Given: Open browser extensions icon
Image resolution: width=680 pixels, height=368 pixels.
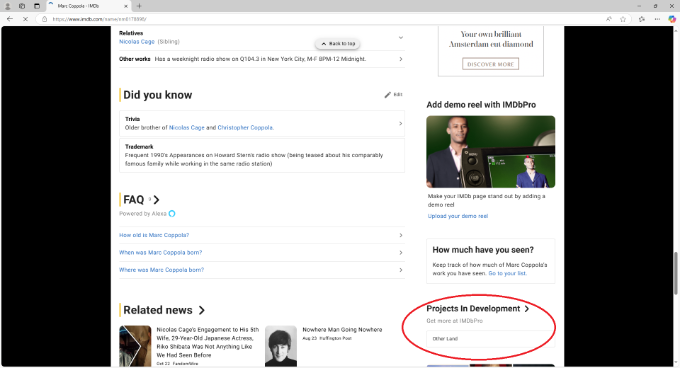Looking at the screenshot, I should (x=642, y=19).
